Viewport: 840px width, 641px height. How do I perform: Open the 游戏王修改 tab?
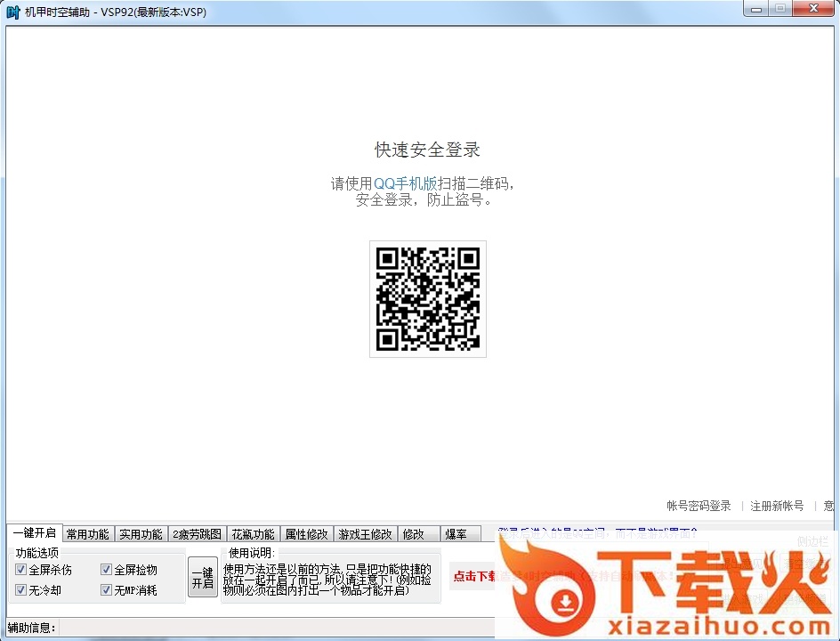tap(366, 534)
